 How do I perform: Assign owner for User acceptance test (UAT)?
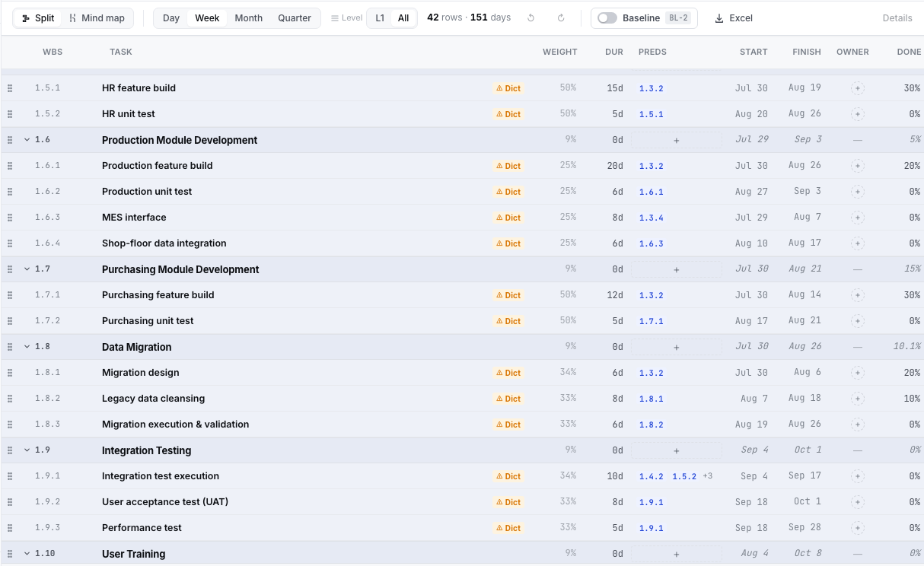[x=858, y=502]
